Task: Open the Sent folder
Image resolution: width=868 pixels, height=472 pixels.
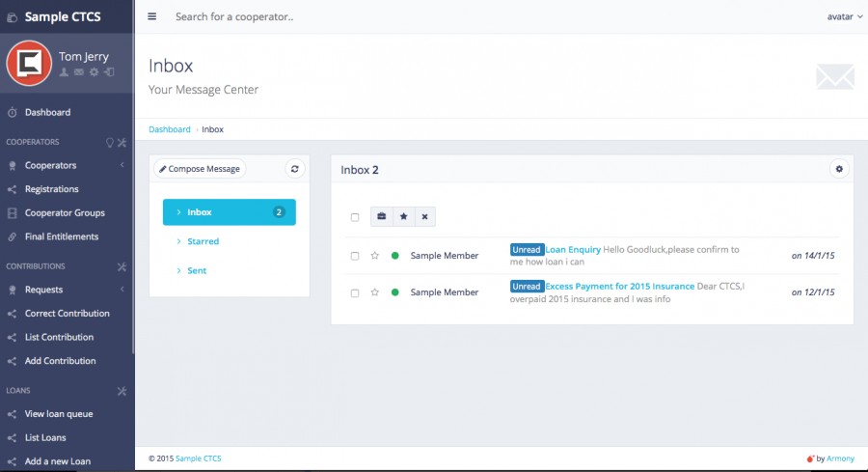Action: tap(197, 271)
